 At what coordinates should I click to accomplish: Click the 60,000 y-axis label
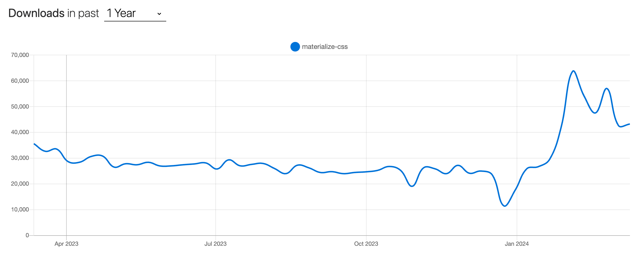click(x=20, y=81)
